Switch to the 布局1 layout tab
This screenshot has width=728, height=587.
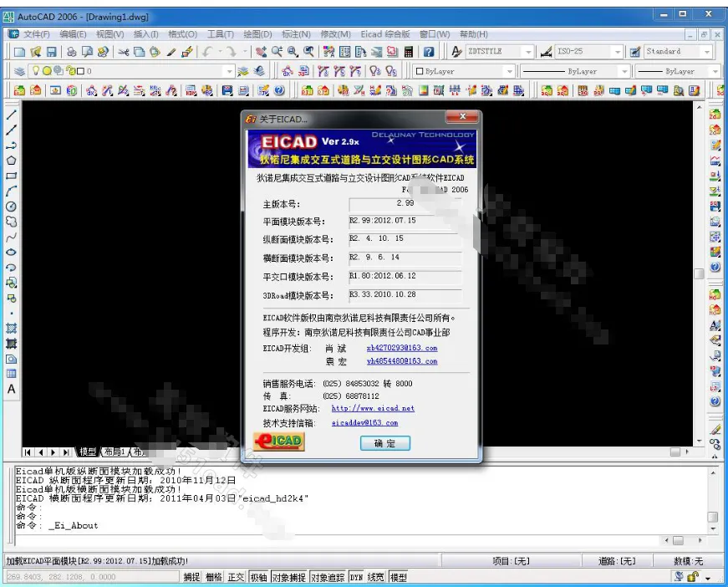(115, 452)
